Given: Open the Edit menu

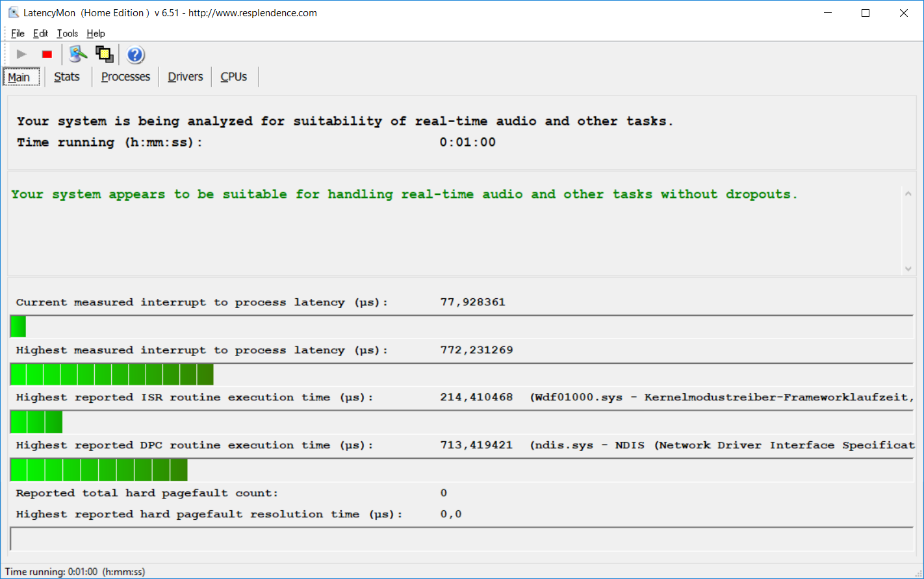Looking at the screenshot, I should tap(40, 34).
